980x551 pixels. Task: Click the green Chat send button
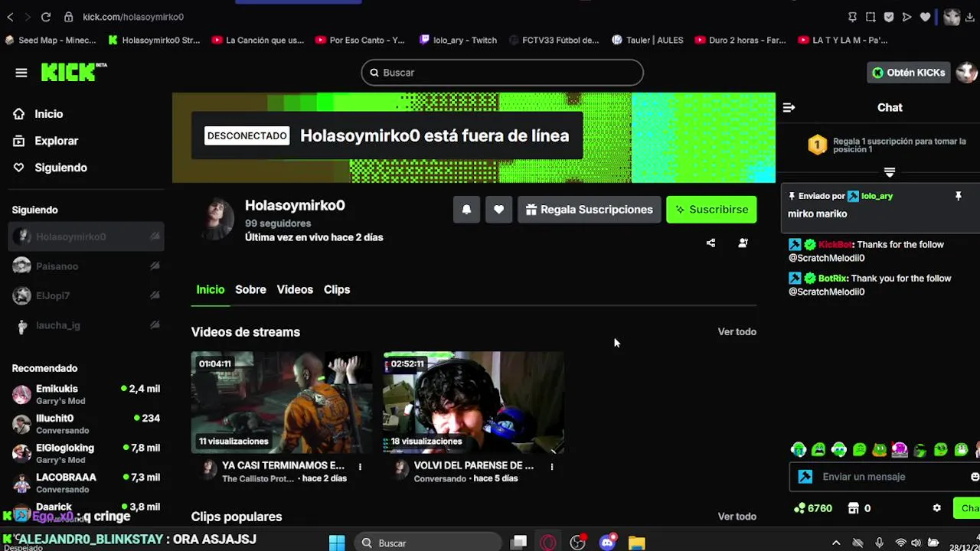pyautogui.click(x=967, y=508)
